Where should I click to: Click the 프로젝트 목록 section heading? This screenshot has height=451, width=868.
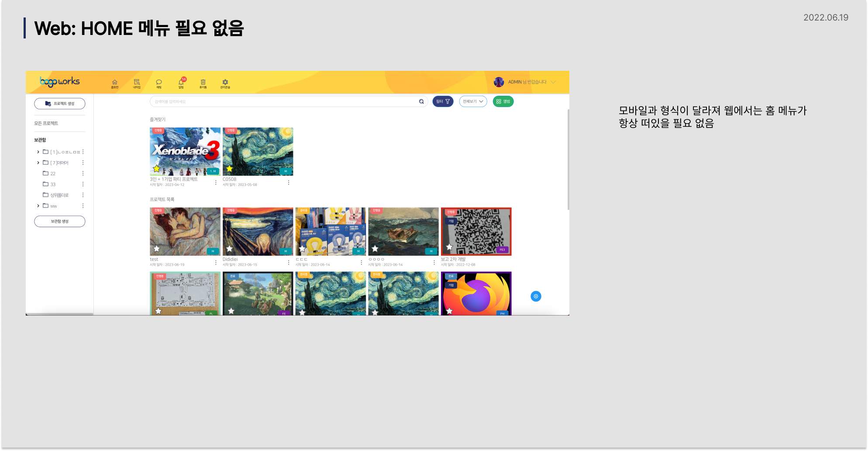(x=162, y=199)
